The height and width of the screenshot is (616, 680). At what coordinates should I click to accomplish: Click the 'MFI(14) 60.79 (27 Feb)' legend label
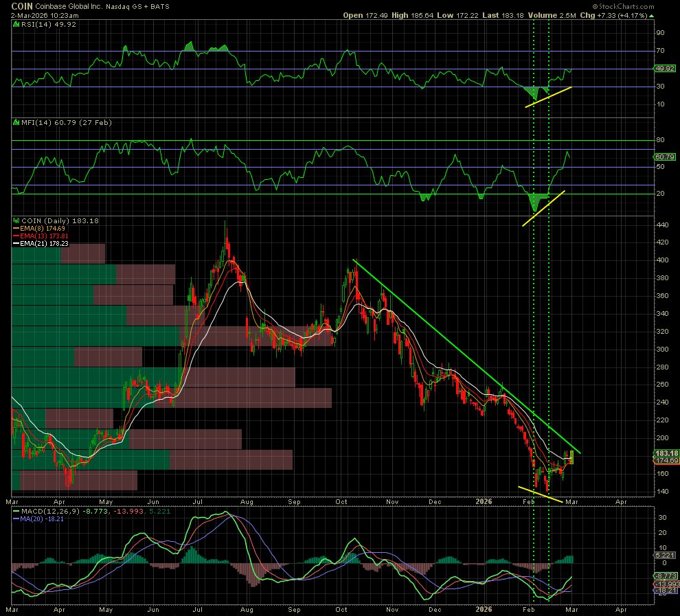(x=67, y=123)
